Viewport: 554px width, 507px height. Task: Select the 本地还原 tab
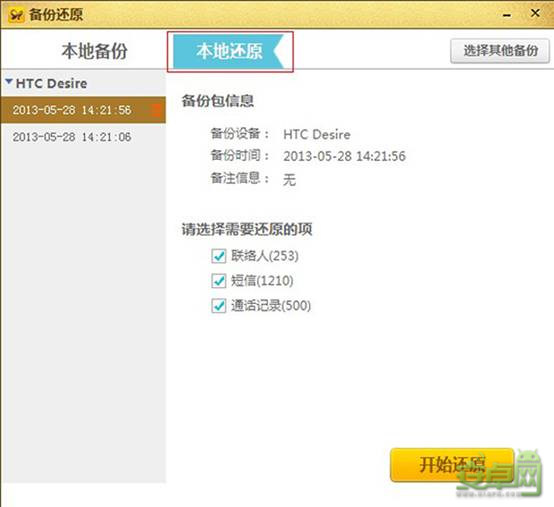click(229, 51)
